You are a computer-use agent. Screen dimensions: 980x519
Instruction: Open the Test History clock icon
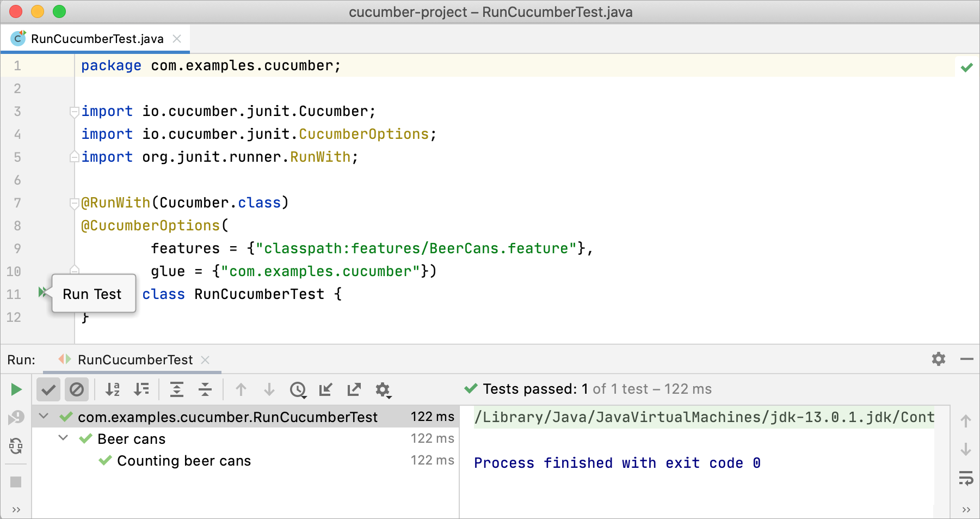298,390
